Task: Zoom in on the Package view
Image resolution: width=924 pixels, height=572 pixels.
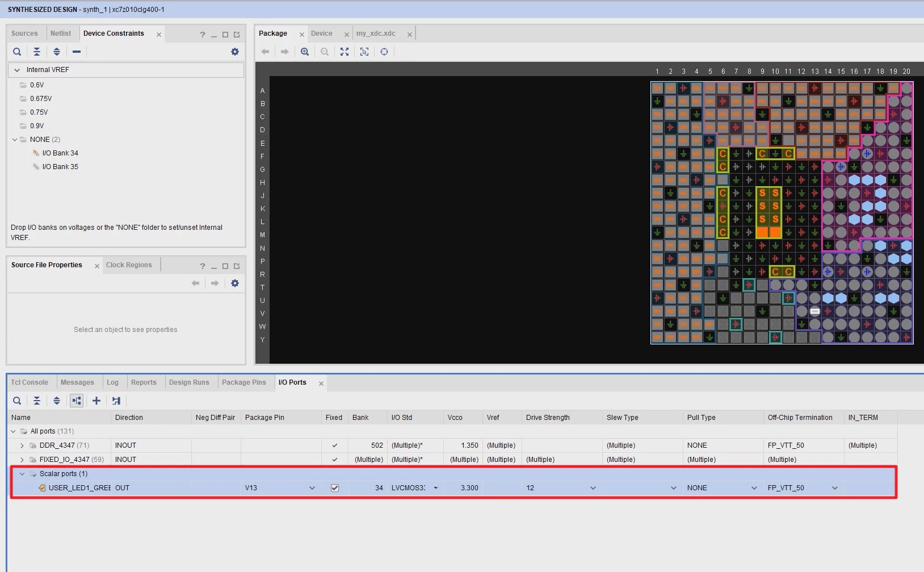Action: [305, 52]
